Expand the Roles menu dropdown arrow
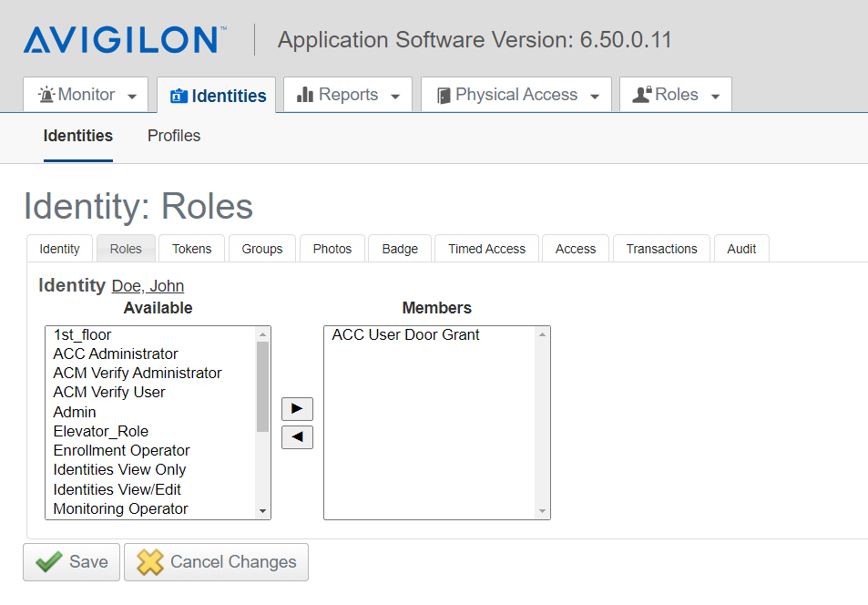Viewport: 868px width, 605px height. (715, 97)
